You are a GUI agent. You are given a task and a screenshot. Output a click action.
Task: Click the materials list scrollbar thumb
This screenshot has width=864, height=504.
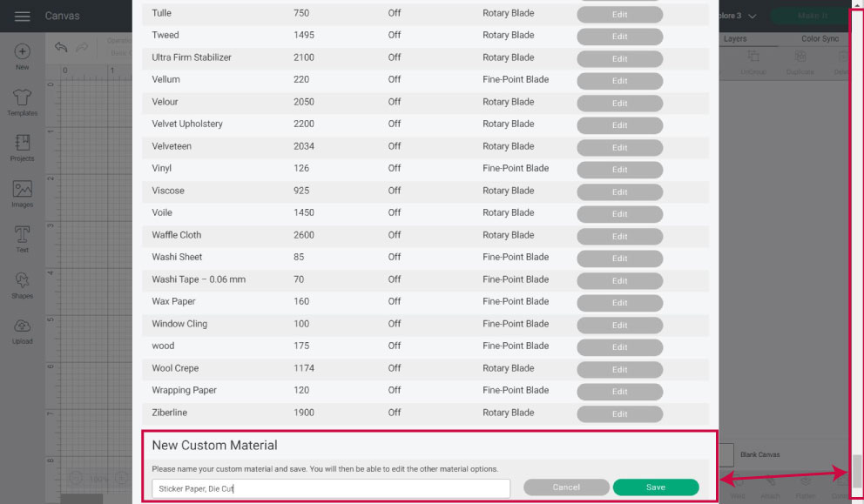(857, 469)
